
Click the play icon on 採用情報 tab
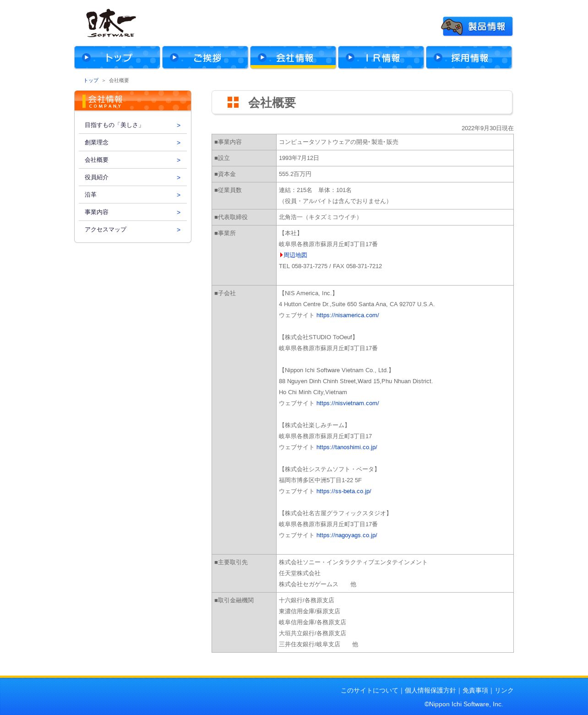coord(438,57)
